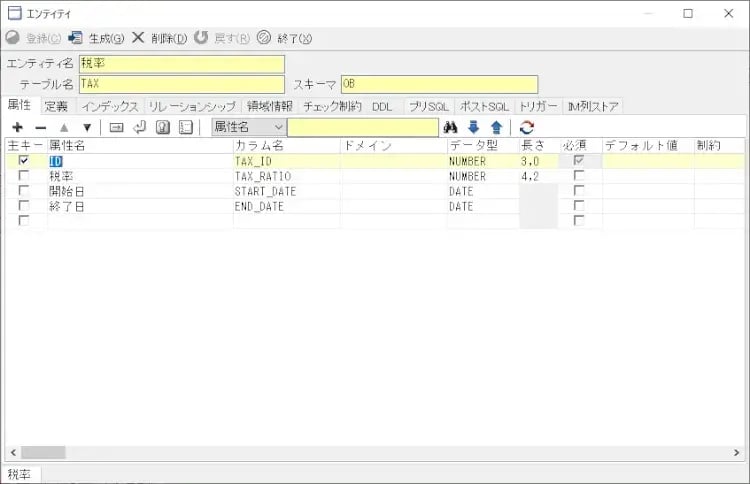Switch to the インデックス tab
750x484 pixels.
pyautogui.click(x=110, y=106)
